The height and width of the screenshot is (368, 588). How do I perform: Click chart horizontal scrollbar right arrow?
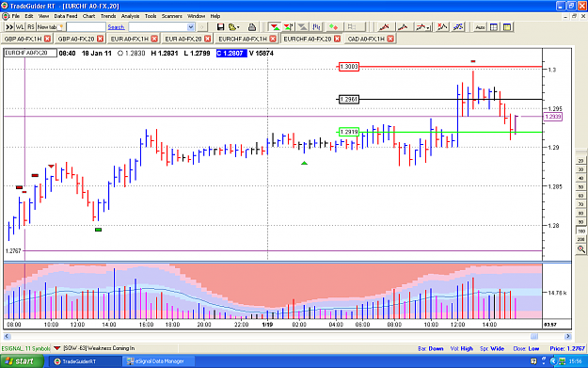pos(567,337)
